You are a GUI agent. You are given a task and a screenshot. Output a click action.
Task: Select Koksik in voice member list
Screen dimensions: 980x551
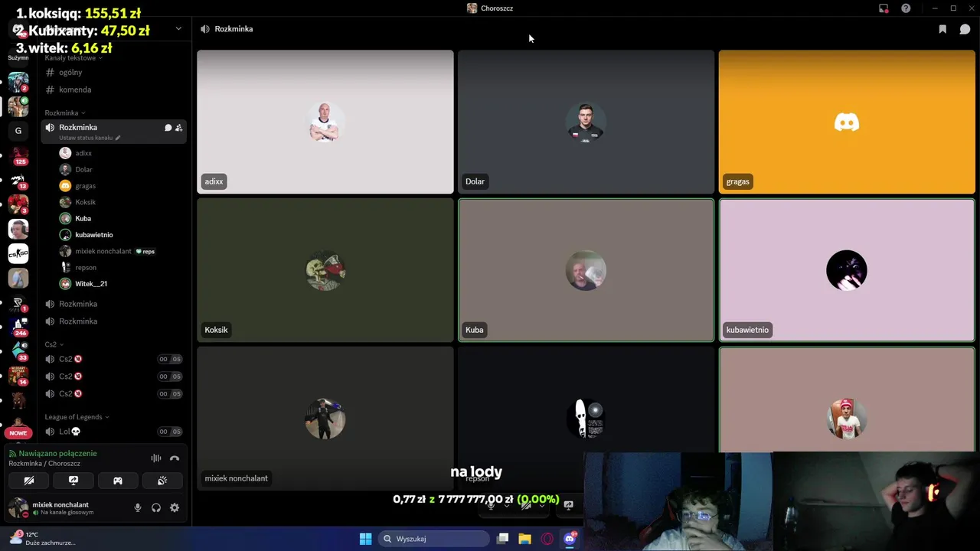[121, 202]
